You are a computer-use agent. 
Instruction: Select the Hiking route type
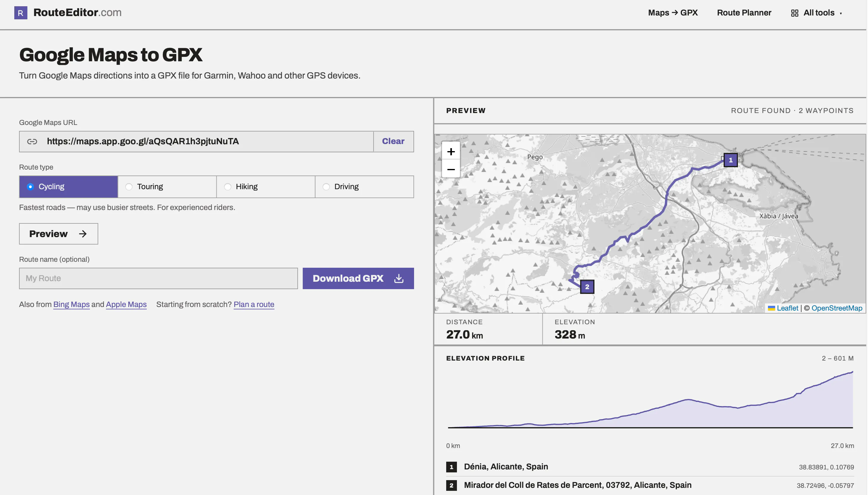266,187
